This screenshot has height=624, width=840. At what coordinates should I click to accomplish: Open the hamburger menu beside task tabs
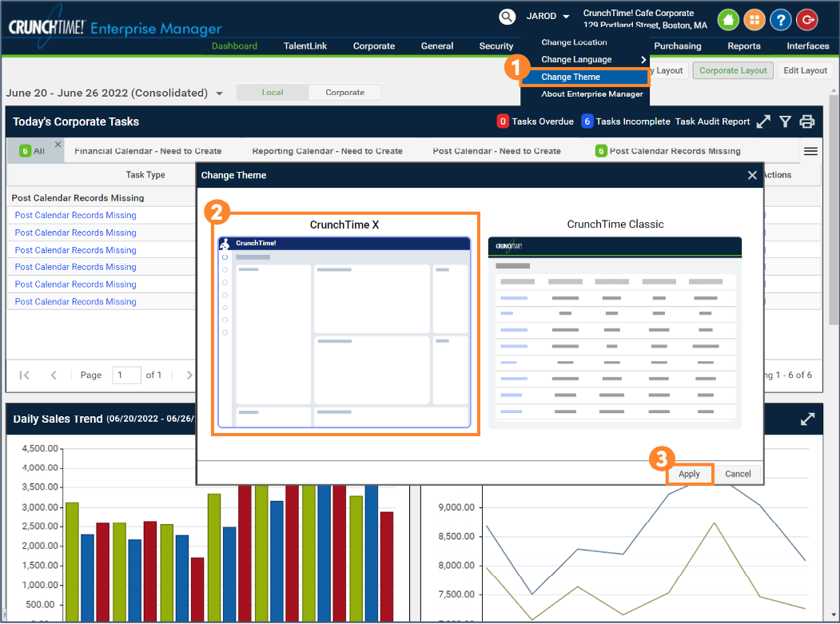click(x=810, y=151)
